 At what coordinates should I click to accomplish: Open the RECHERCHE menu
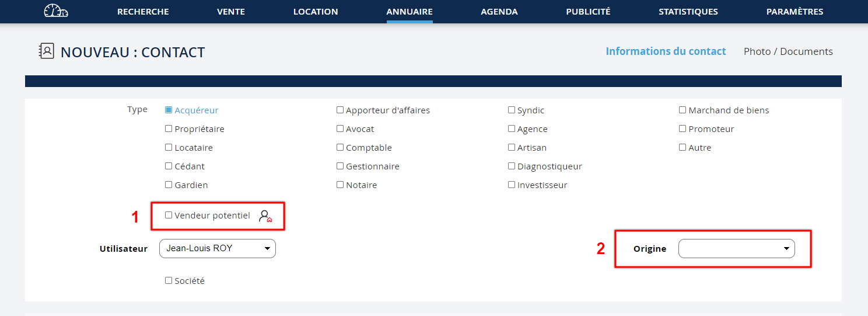click(143, 12)
